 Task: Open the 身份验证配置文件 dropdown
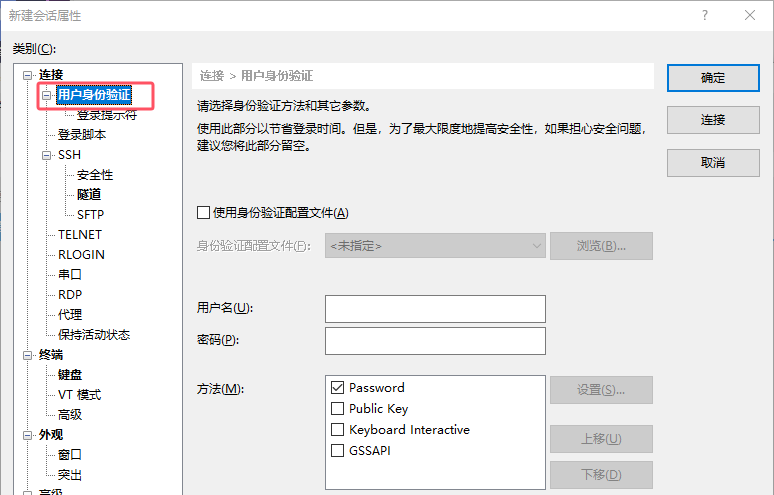coord(435,245)
